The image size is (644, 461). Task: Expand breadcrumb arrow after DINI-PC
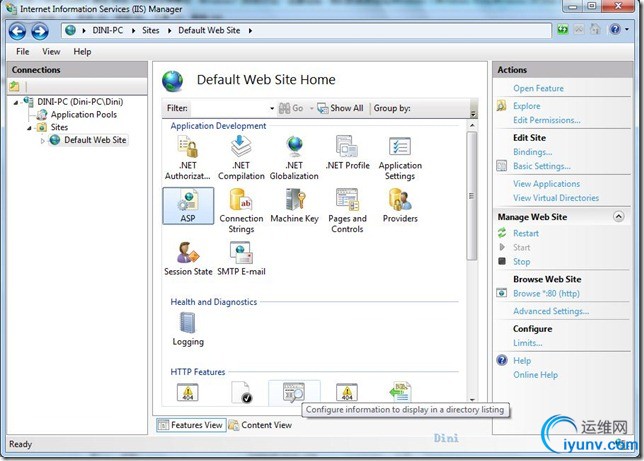pos(133,30)
